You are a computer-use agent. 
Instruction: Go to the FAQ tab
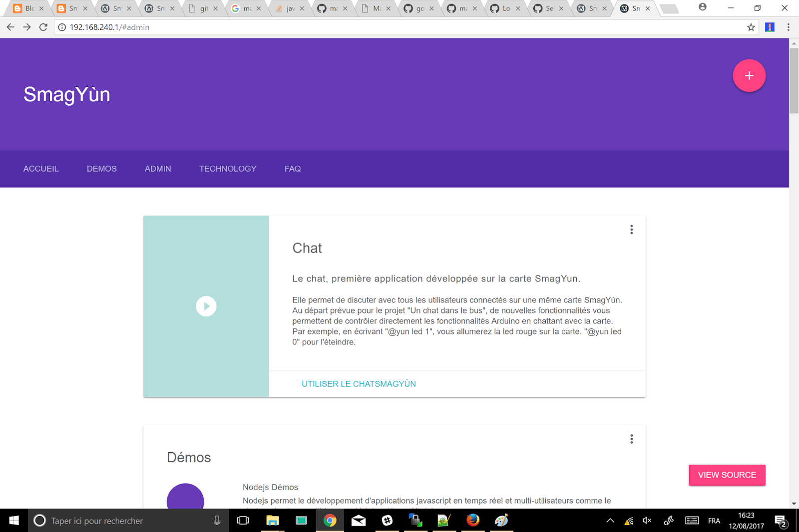(293, 169)
